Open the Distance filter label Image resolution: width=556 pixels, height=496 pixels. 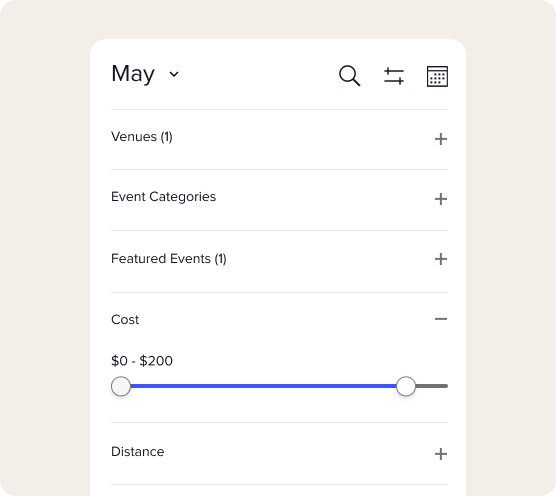point(138,452)
